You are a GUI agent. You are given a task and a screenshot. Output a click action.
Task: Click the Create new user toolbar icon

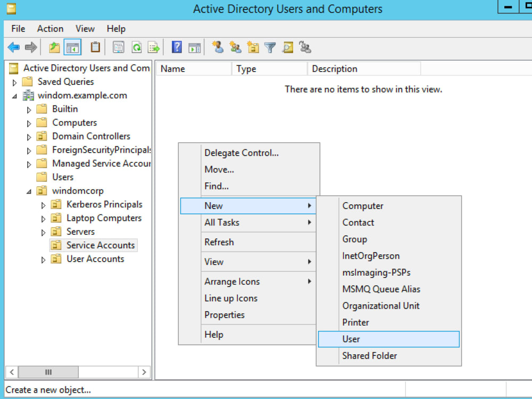click(x=218, y=47)
